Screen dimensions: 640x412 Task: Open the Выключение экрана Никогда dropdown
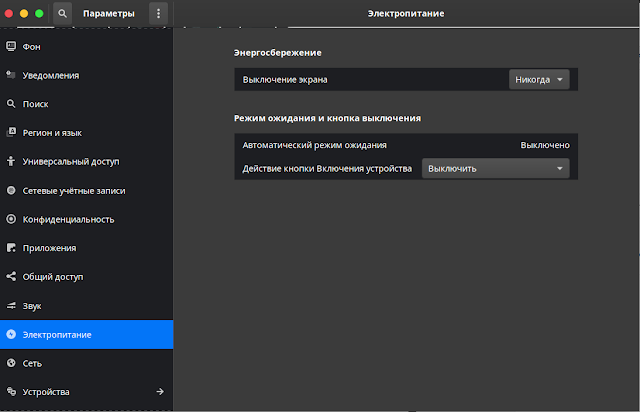[x=539, y=80]
